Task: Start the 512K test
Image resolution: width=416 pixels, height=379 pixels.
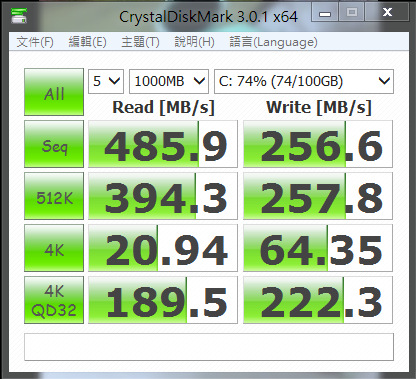Action: (x=54, y=196)
